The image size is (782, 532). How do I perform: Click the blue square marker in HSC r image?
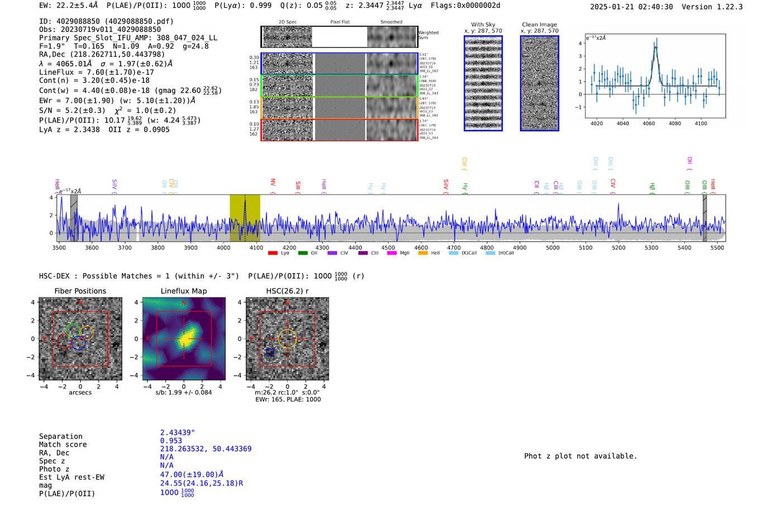tap(271, 352)
